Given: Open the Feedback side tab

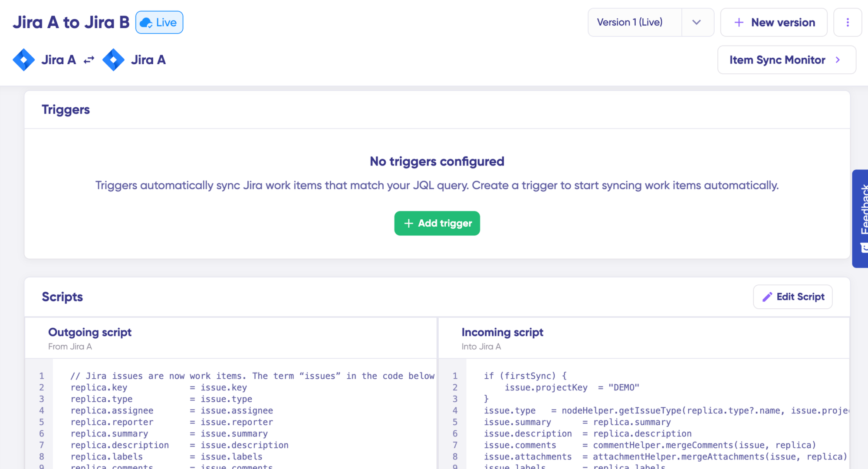Looking at the screenshot, I should pyautogui.click(x=861, y=218).
